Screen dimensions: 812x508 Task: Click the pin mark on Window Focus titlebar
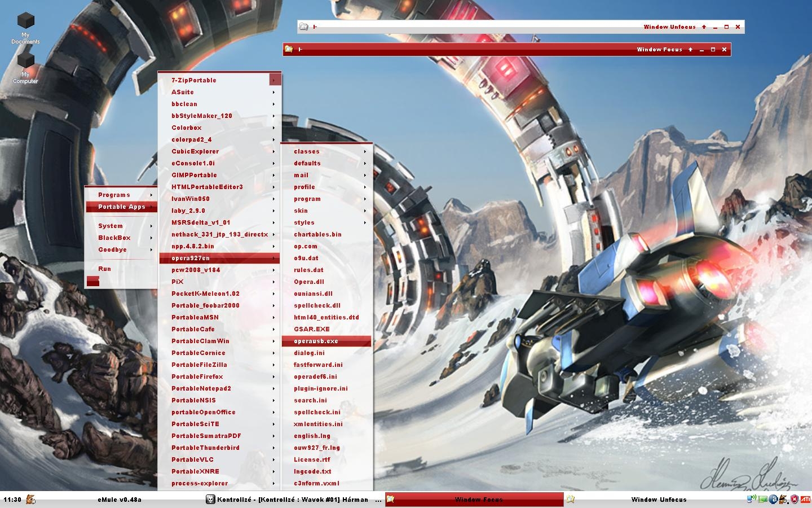pyautogui.click(x=300, y=50)
